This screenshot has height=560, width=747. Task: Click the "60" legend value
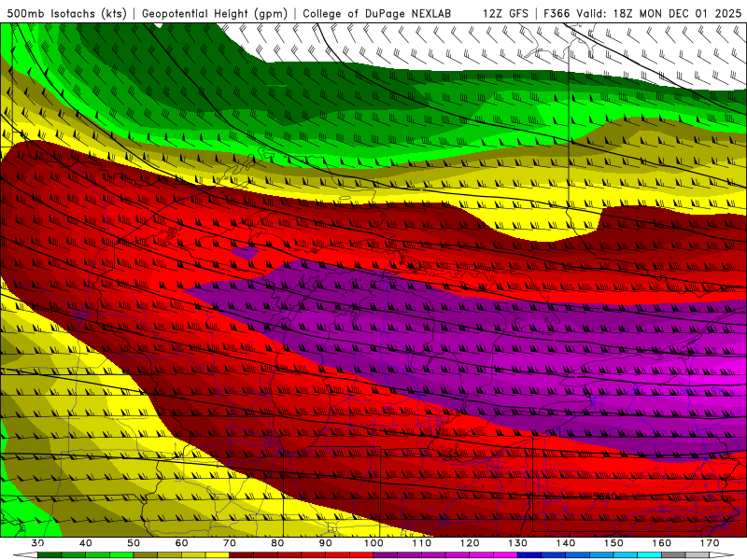coord(181,543)
